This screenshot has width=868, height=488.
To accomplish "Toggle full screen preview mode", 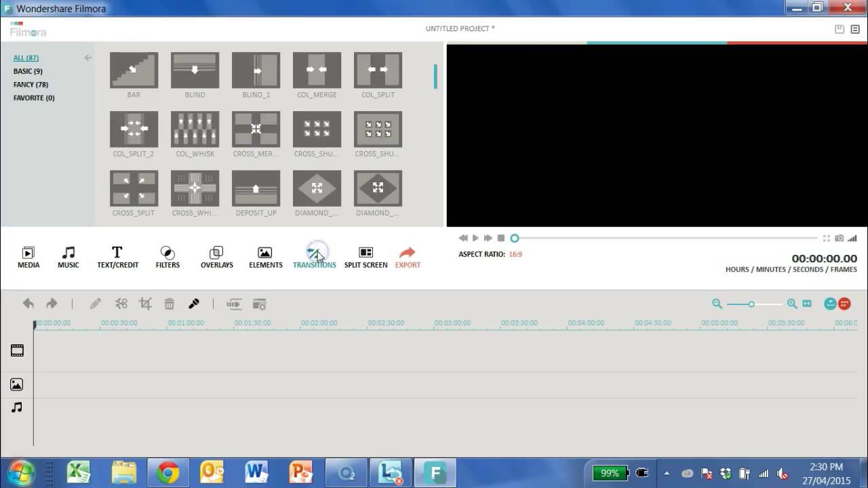I will click(x=826, y=239).
